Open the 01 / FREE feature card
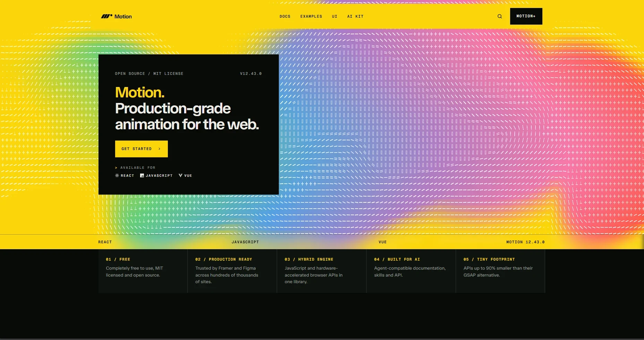Screen dimensions: 644x340 click(x=143, y=271)
